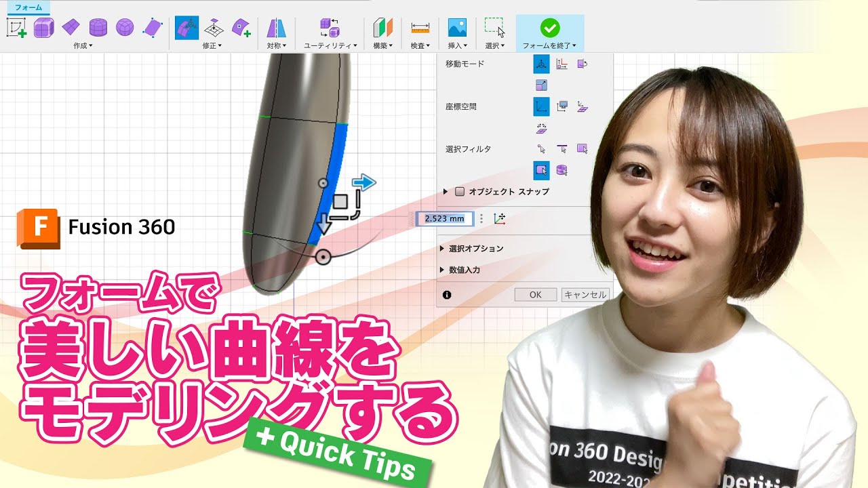Click the 2.523 mm value field
Screen dimensions: 868x488
[445, 218]
